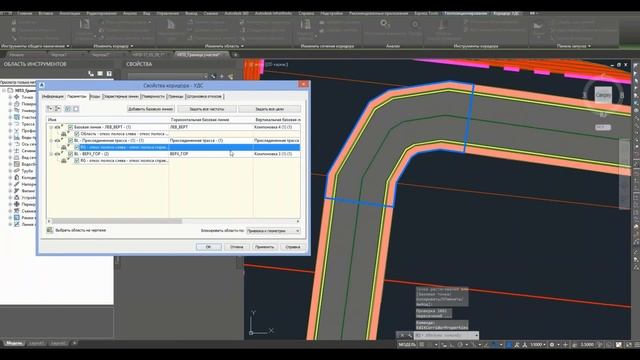640x360 pixels.
Task: Toggle the RG checkbox under BL - ВЕРХ_ГОР
Action: click(77, 161)
